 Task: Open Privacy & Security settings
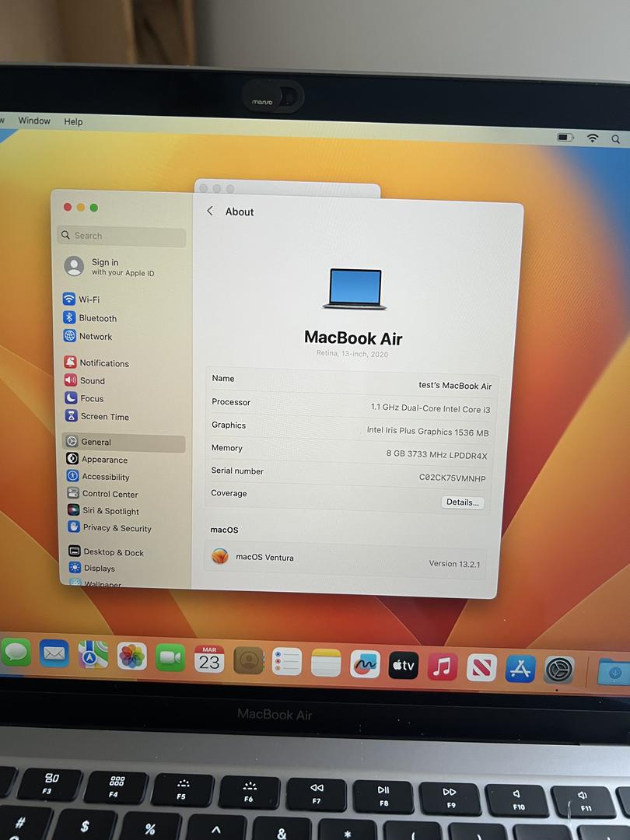[x=110, y=527]
